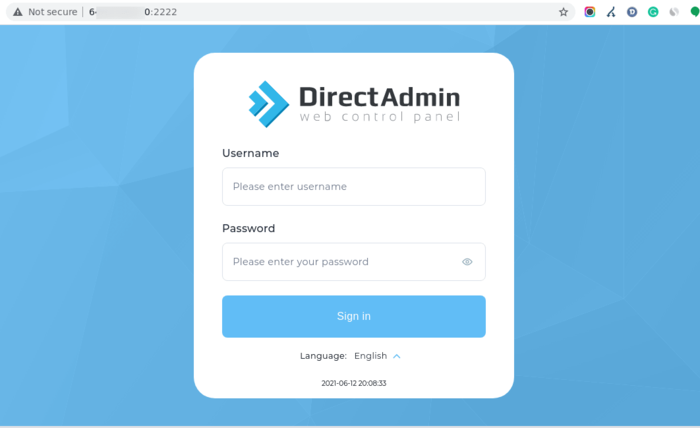Click the blue DirectAdmin arrow logo
700x428 pixels.
pyautogui.click(x=269, y=104)
